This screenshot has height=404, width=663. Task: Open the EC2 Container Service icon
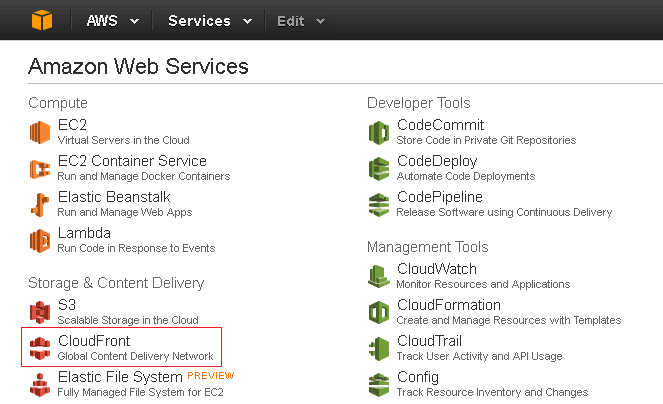[x=40, y=168]
